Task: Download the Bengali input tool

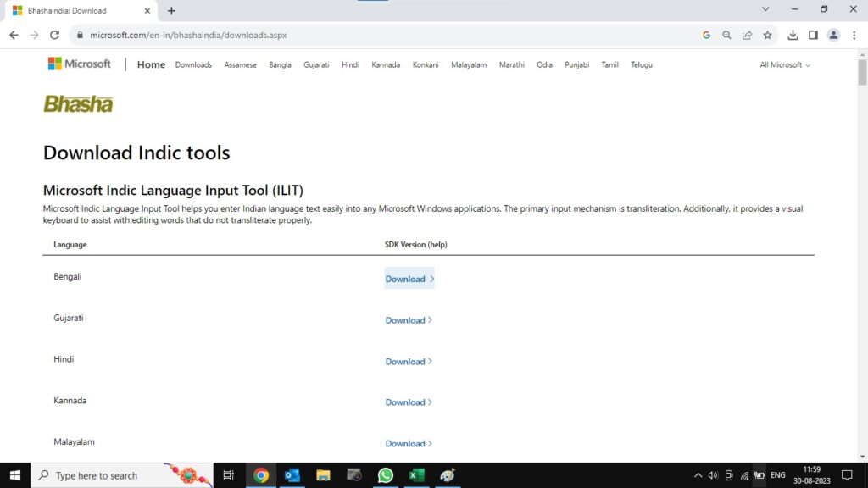Action: click(405, 279)
